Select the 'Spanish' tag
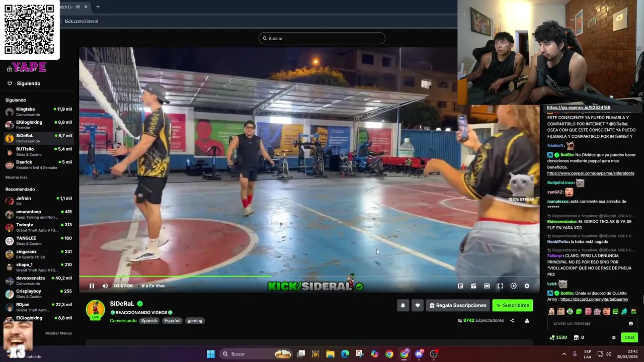The width and height of the screenshot is (644, 362). pyautogui.click(x=149, y=321)
